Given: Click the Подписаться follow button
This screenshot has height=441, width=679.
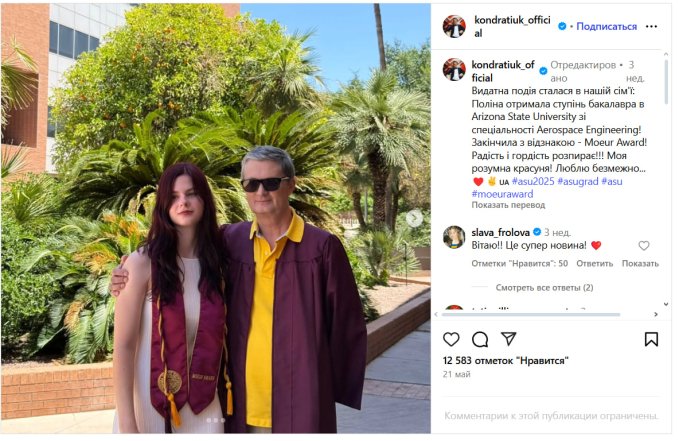Looking at the screenshot, I should coord(606,26).
